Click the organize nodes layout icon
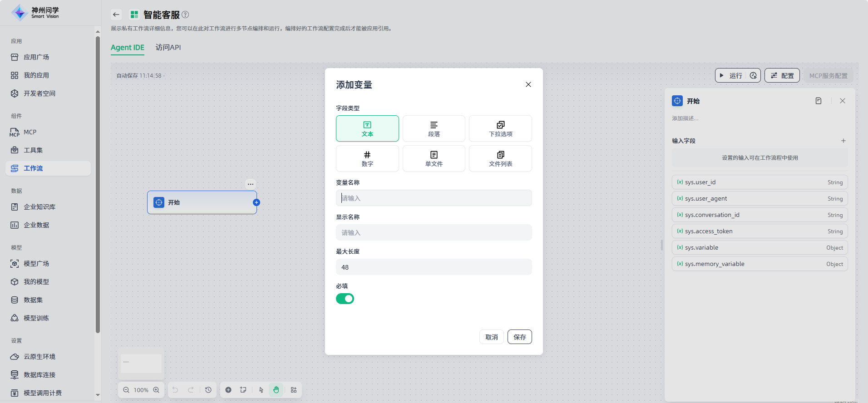 [x=294, y=390]
